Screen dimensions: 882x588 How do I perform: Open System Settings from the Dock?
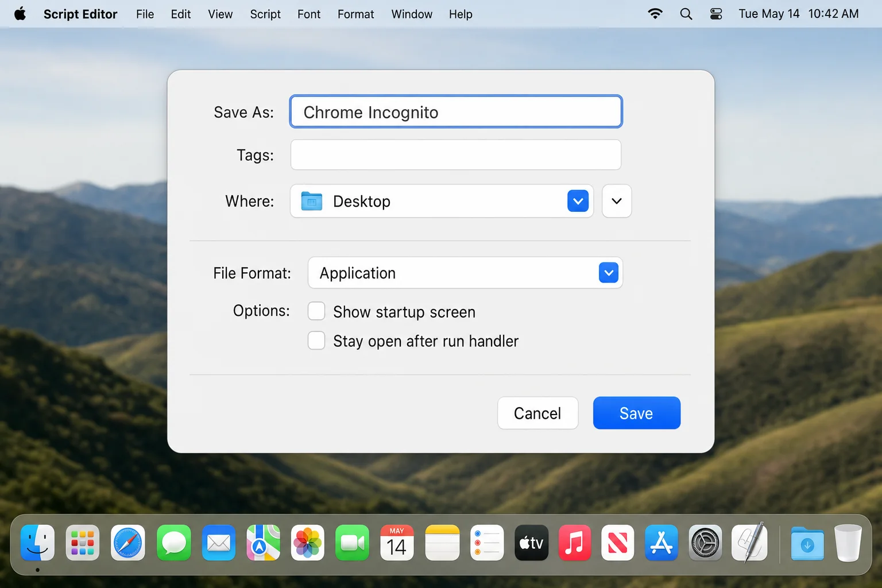pyautogui.click(x=705, y=543)
